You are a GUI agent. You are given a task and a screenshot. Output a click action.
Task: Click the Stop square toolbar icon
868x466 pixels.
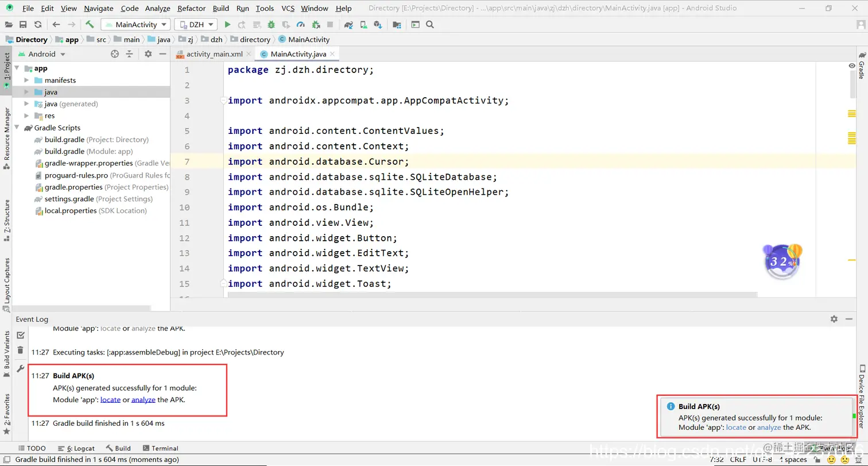point(330,25)
